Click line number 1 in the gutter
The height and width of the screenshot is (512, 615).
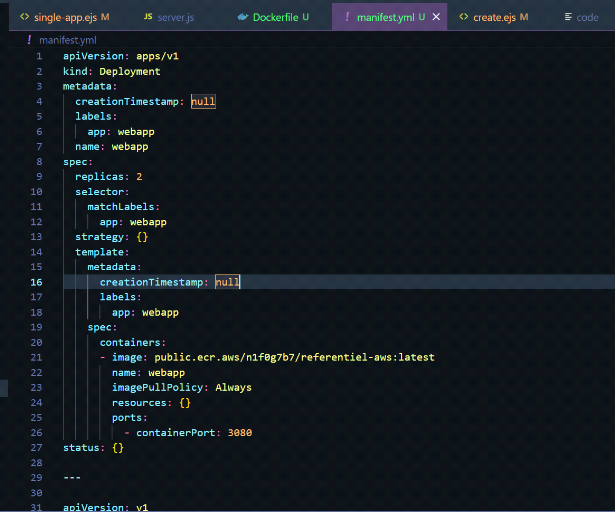[x=38, y=56]
